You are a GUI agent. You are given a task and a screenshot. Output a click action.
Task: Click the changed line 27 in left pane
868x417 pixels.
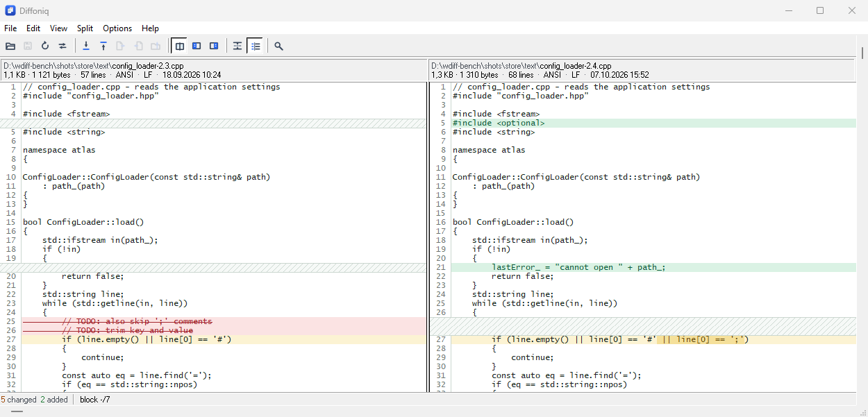point(224,339)
